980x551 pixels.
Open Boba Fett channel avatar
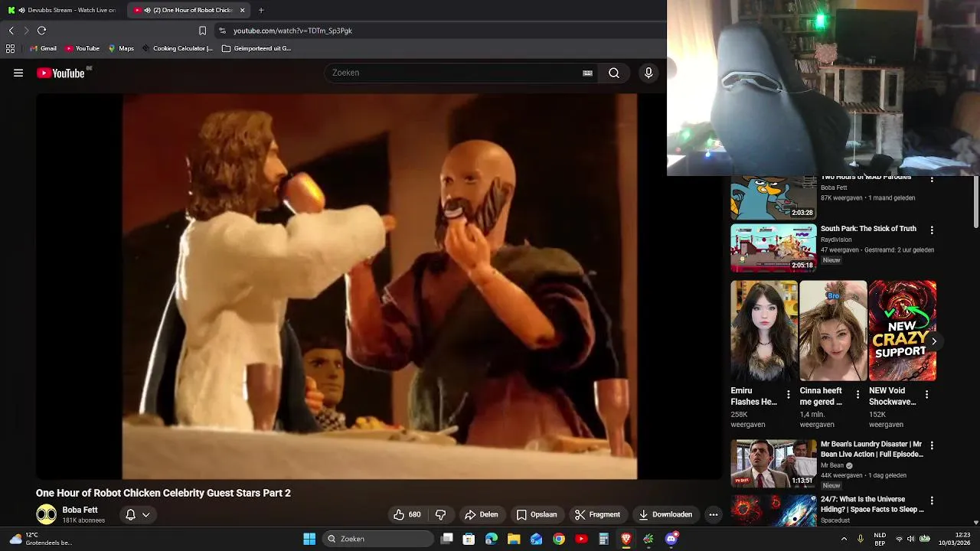click(46, 515)
